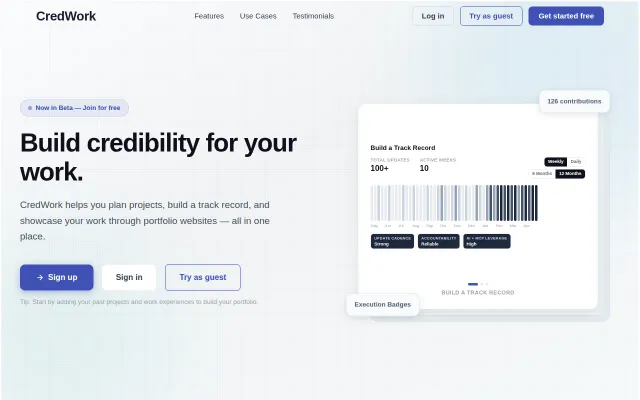Click the Accountability Reliable badge

pyautogui.click(x=438, y=241)
